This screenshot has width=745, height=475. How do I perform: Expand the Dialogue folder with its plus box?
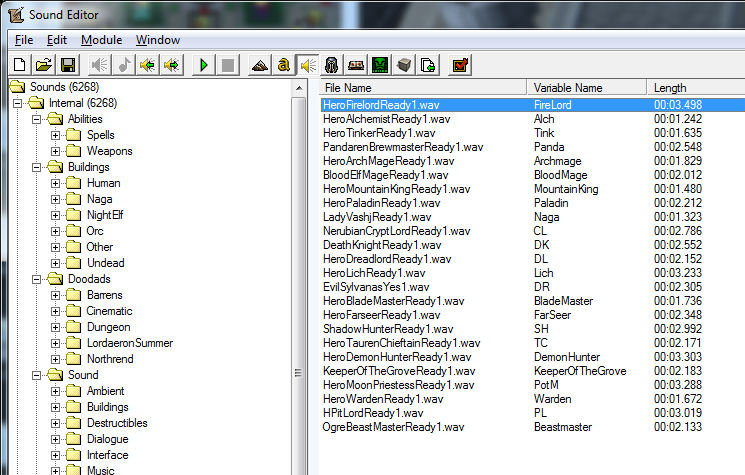coord(56,439)
